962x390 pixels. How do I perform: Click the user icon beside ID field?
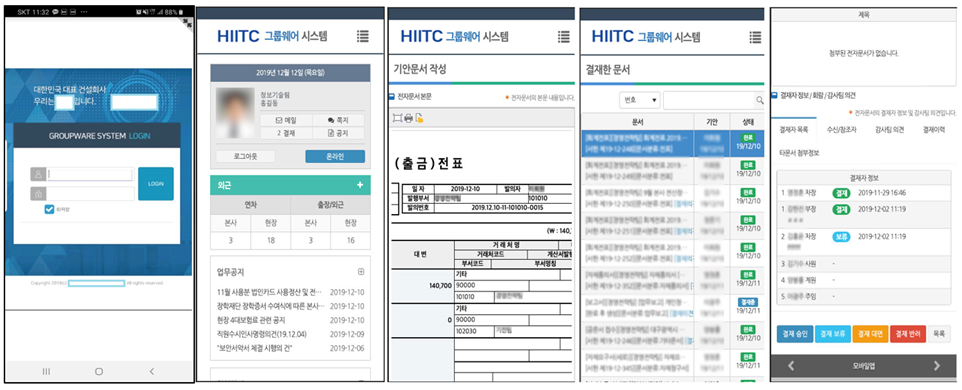pos(38,174)
